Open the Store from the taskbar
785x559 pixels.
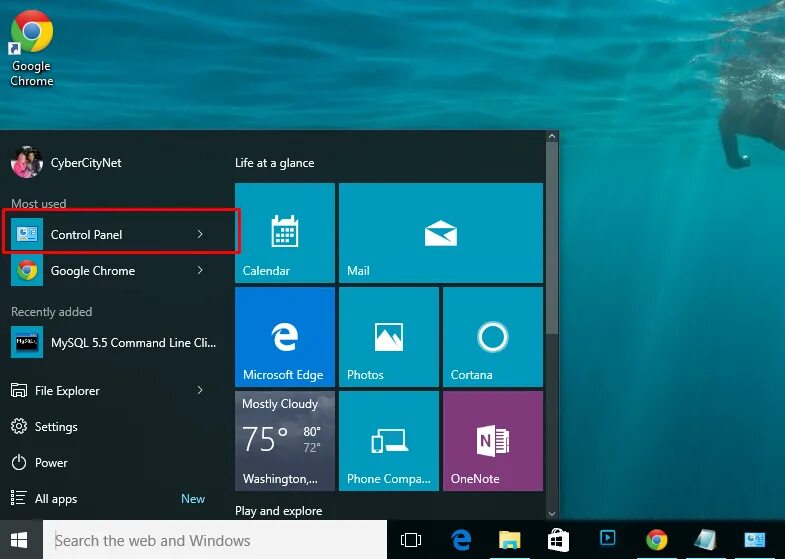[558, 540]
